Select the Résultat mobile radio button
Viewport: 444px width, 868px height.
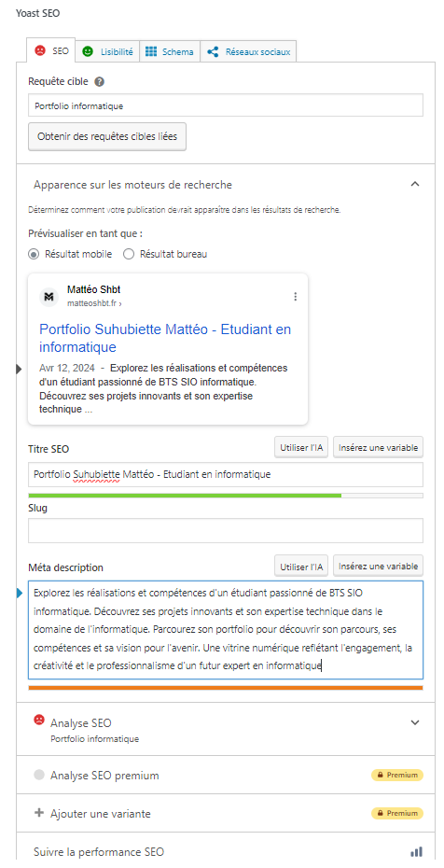pyautogui.click(x=34, y=254)
